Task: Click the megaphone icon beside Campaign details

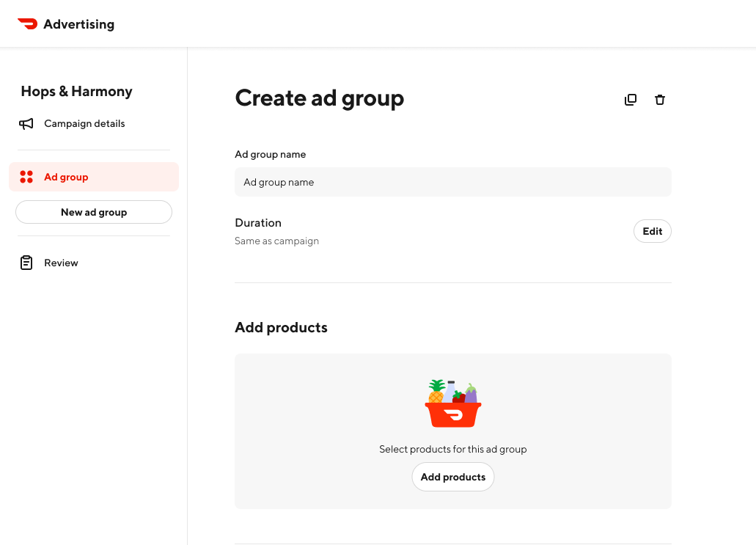Action: pos(26,124)
